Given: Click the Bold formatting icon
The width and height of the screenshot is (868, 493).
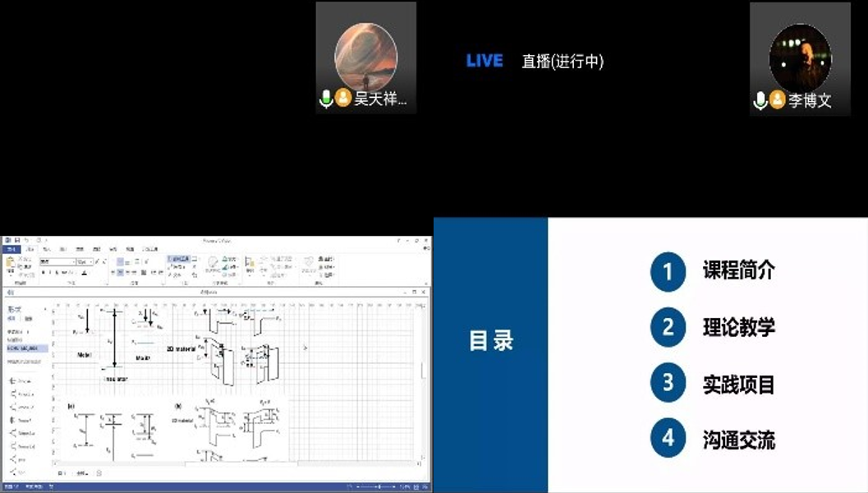Looking at the screenshot, I should [x=44, y=272].
